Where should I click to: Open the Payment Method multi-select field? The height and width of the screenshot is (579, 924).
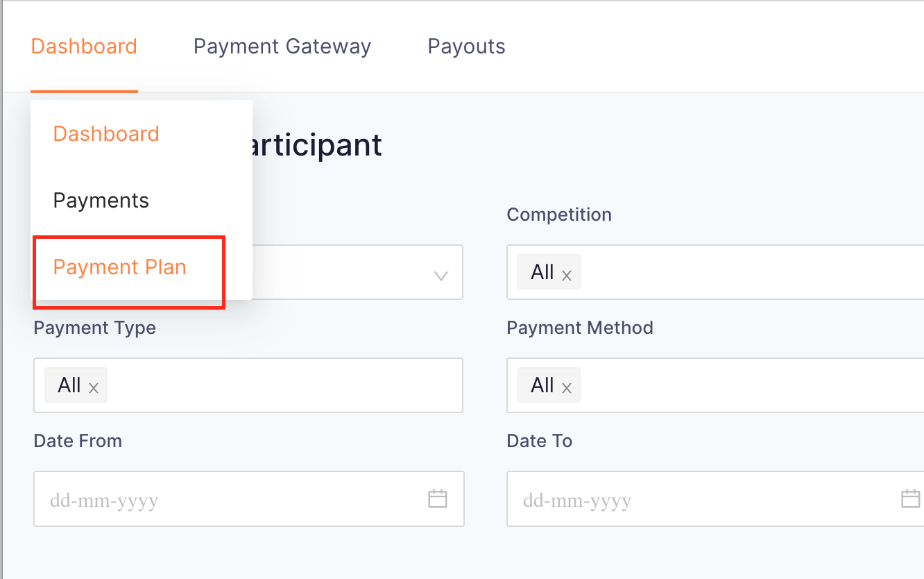(x=715, y=385)
